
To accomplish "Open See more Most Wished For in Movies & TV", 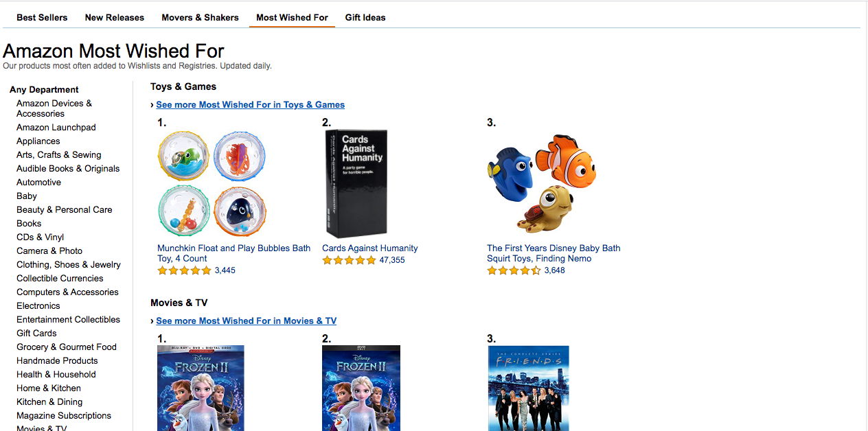I will pyautogui.click(x=246, y=321).
